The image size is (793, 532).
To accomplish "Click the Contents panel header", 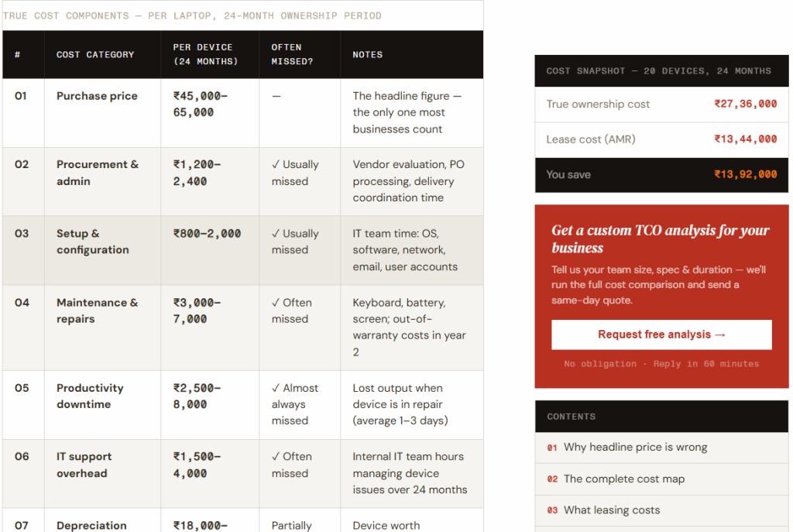I will [x=661, y=417].
